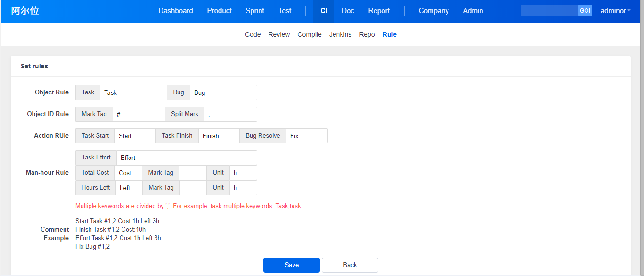Viewport: 644px width, 276px height.
Task: Edit the Total Cost keyword field
Action: click(129, 173)
